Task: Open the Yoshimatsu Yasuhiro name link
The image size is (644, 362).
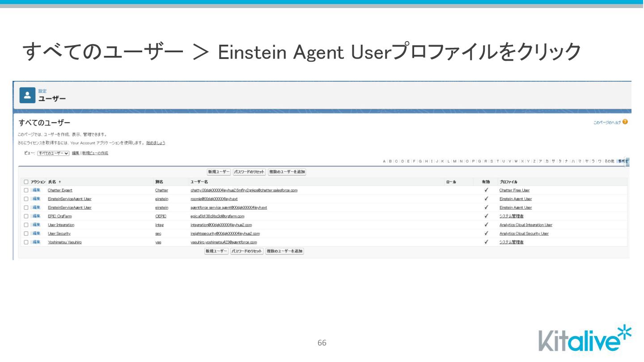Action: 65,242
